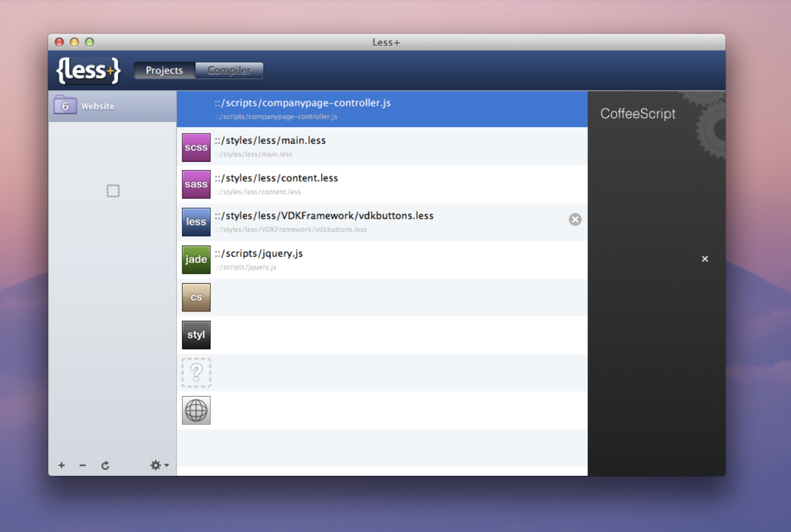Click the unknown file question mark icon
The height and width of the screenshot is (532, 791).
pyautogui.click(x=196, y=372)
